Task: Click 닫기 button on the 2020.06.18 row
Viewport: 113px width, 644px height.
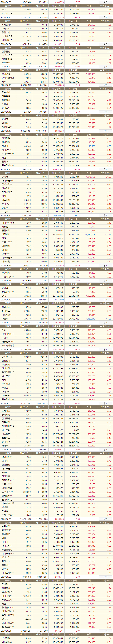Action: (x=106, y=112)
